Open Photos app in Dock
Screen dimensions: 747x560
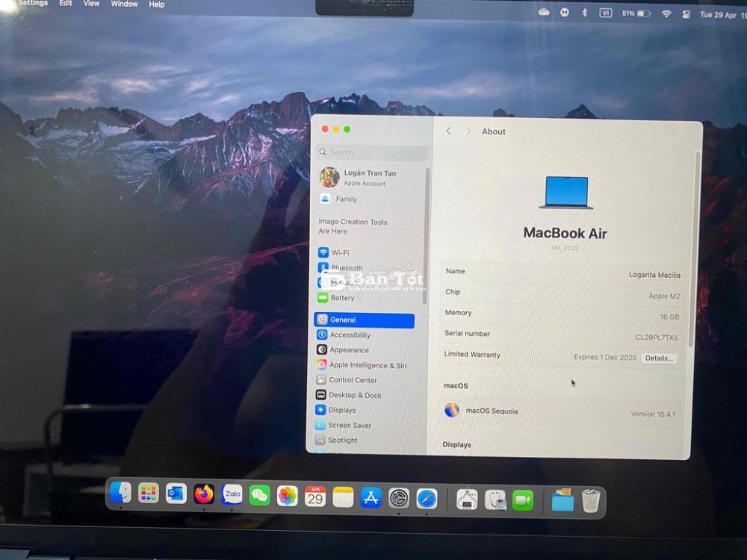[x=288, y=497]
